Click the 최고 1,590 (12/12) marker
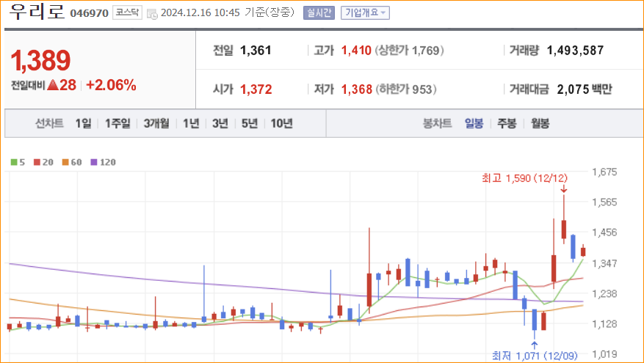Viewport: 644px width, 363px height. 524,178
